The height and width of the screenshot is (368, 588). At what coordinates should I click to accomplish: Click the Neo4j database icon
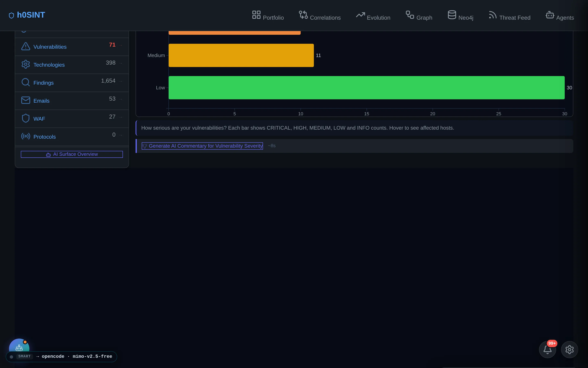click(x=452, y=15)
